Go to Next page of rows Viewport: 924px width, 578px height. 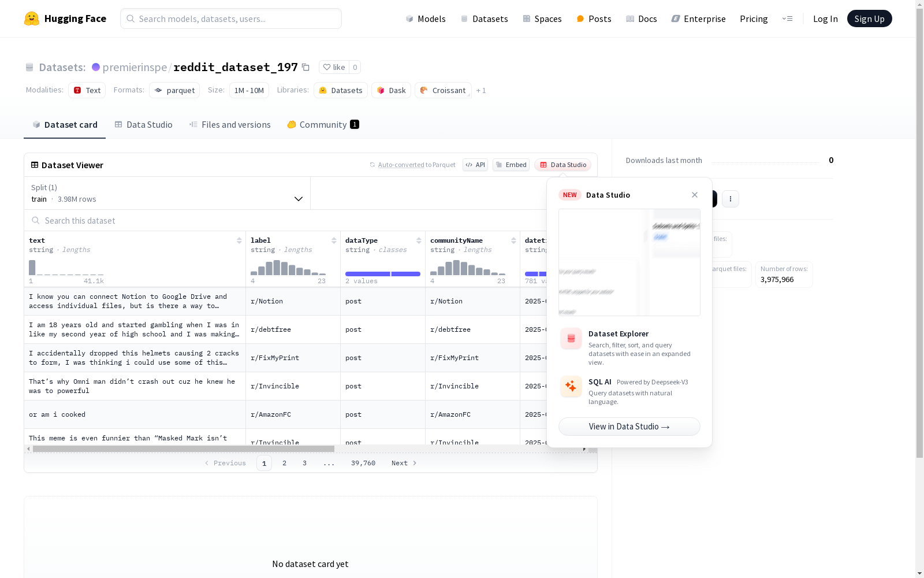pos(404,463)
